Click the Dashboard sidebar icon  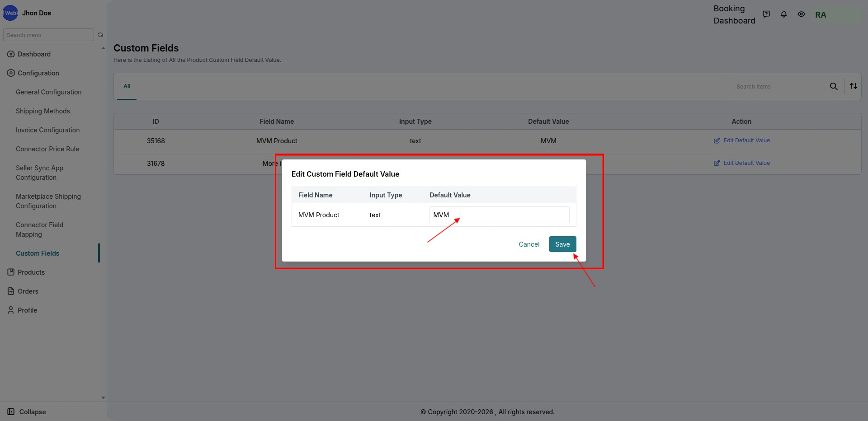11,54
